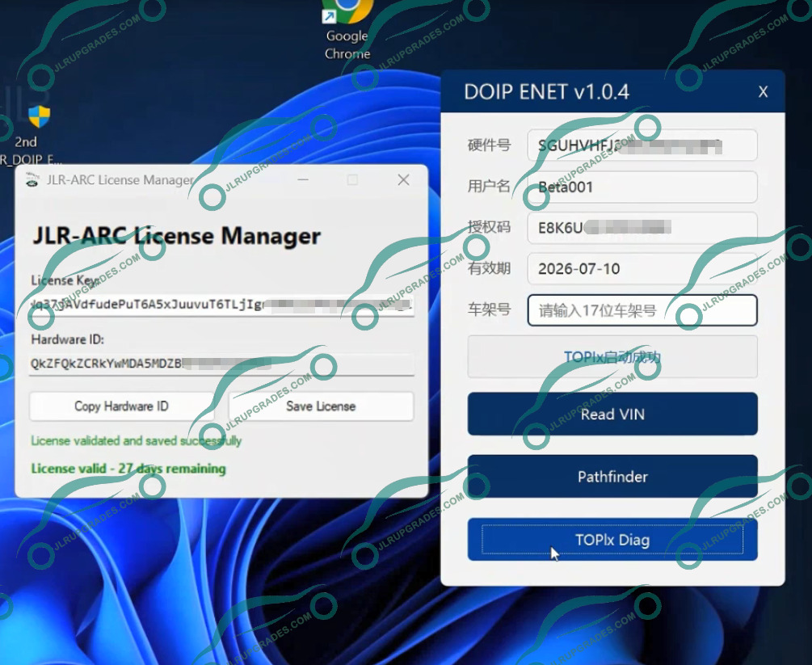Click the 有效期 label
The image size is (812, 665).
(x=489, y=268)
